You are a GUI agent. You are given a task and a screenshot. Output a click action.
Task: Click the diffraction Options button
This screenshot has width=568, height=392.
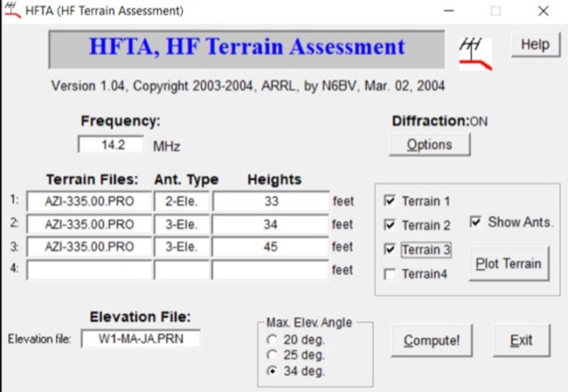[x=429, y=145]
